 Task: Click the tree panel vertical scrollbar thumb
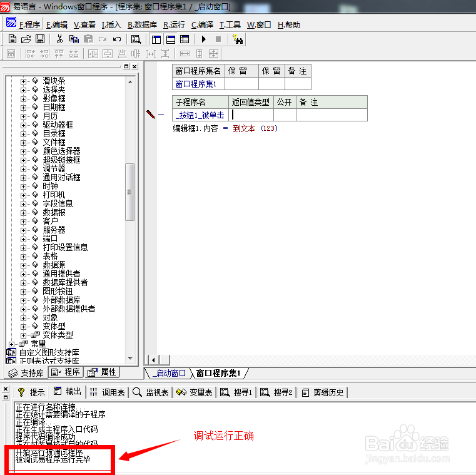pyautogui.click(x=129, y=192)
